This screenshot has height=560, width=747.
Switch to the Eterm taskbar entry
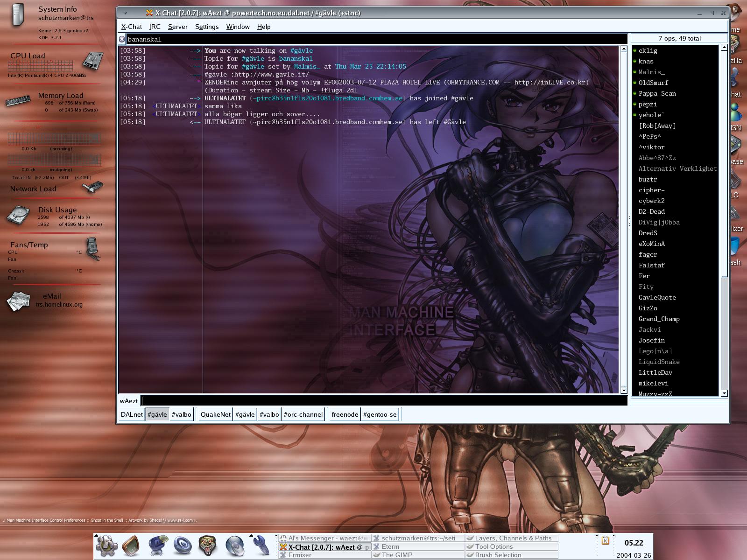click(418, 546)
